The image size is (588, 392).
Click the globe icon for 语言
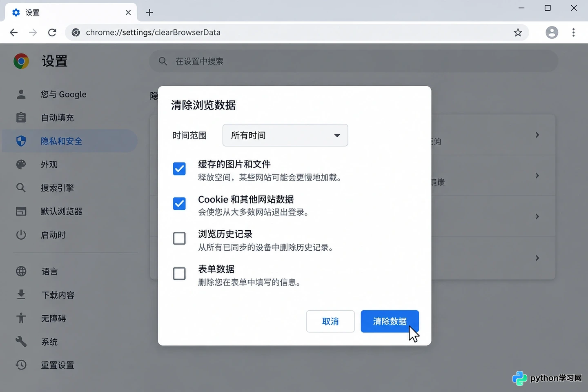pos(21,272)
